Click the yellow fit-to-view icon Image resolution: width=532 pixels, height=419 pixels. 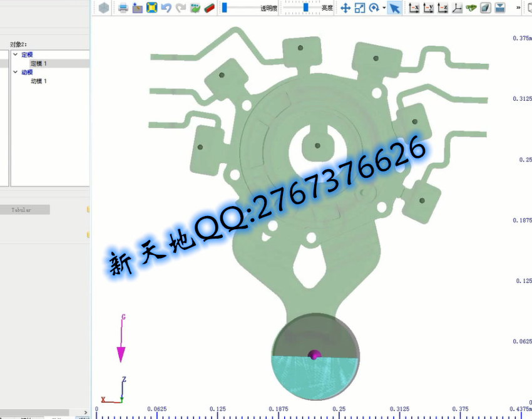click(x=151, y=8)
